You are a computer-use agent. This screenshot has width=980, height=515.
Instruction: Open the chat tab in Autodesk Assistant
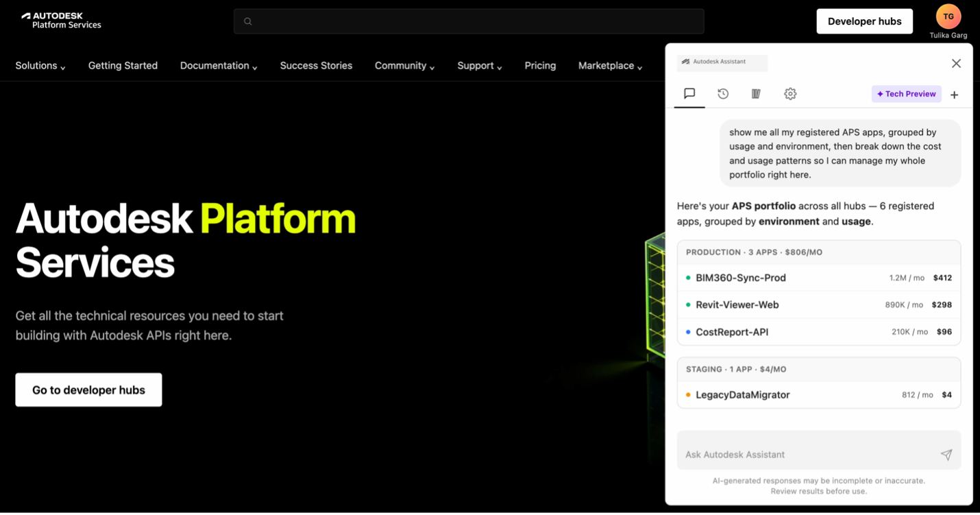click(x=689, y=94)
